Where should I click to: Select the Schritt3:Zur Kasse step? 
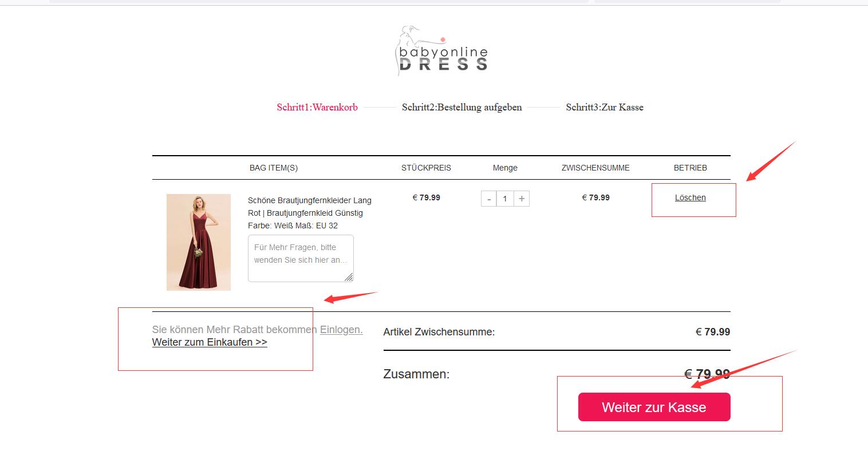pos(605,107)
